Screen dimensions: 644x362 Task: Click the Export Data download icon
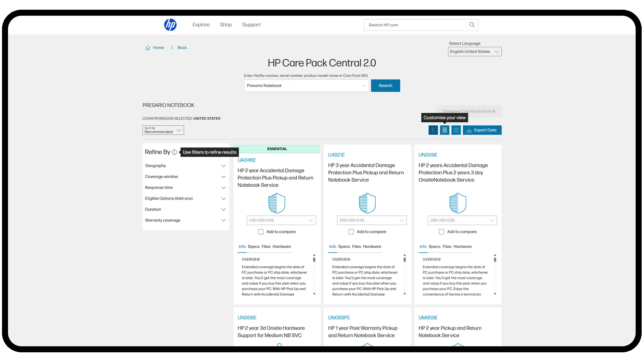(469, 130)
